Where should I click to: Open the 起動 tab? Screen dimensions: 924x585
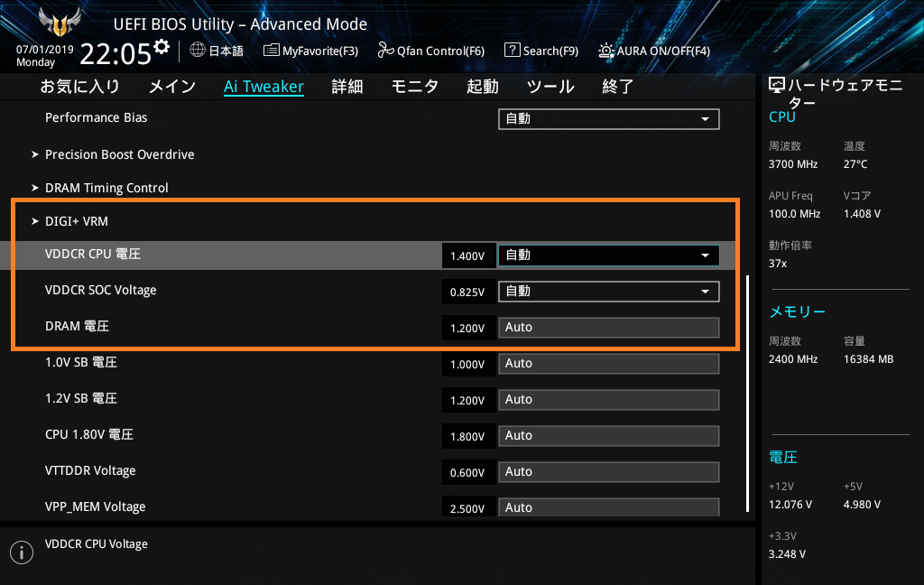click(483, 86)
